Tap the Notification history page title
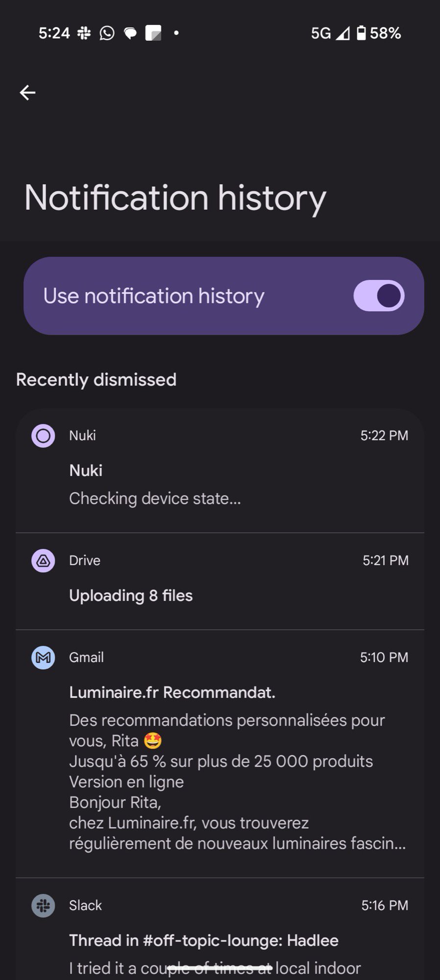 [x=175, y=198]
